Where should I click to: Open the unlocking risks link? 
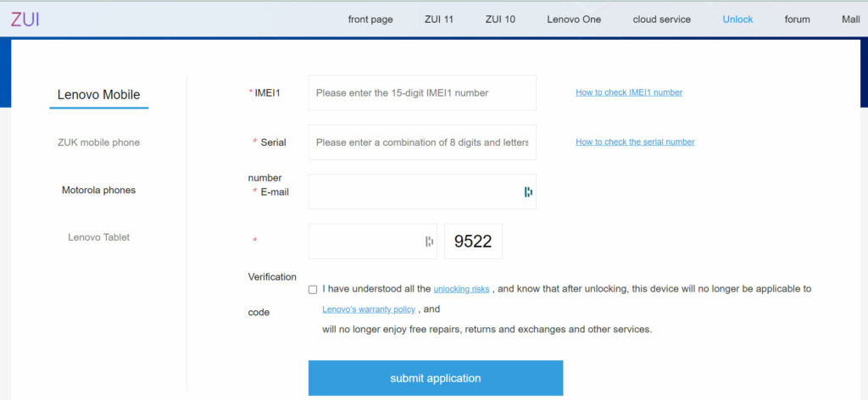(461, 289)
